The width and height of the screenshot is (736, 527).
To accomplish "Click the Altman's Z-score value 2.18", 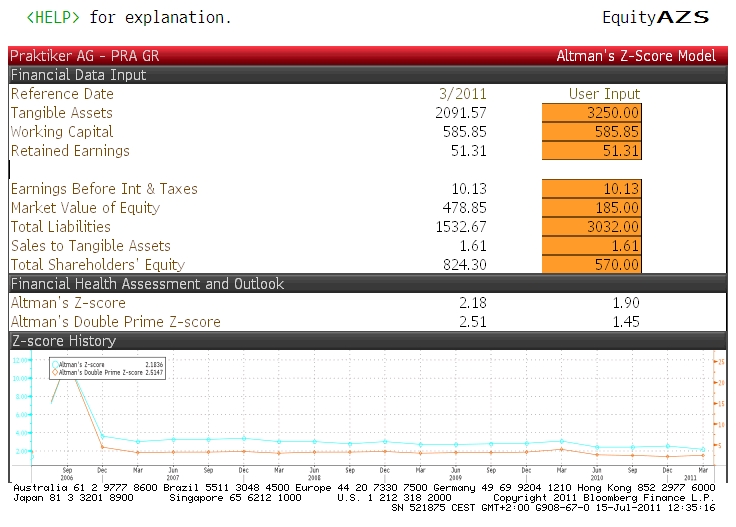I will (x=470, y=303).
